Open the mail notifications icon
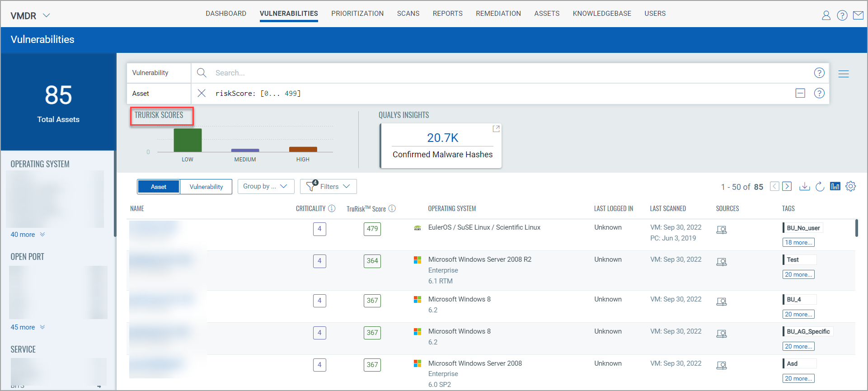The image size is (868, 391). click(x=858, y=16)
